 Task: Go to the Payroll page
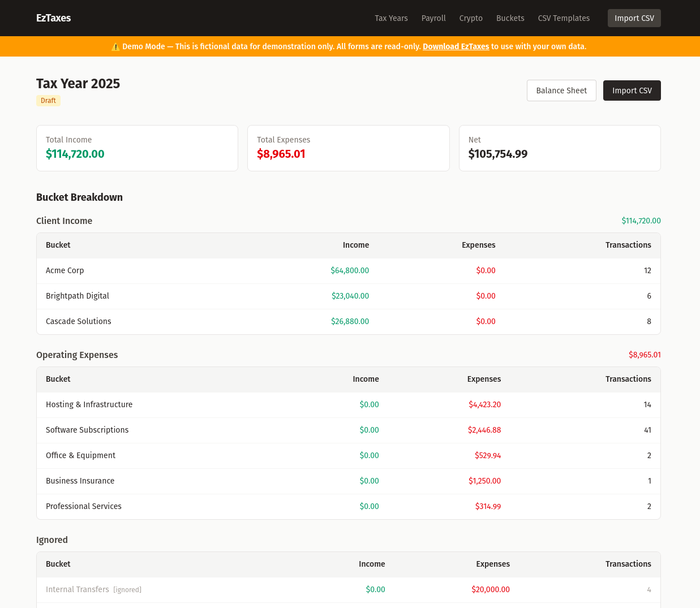pos(433,18)
